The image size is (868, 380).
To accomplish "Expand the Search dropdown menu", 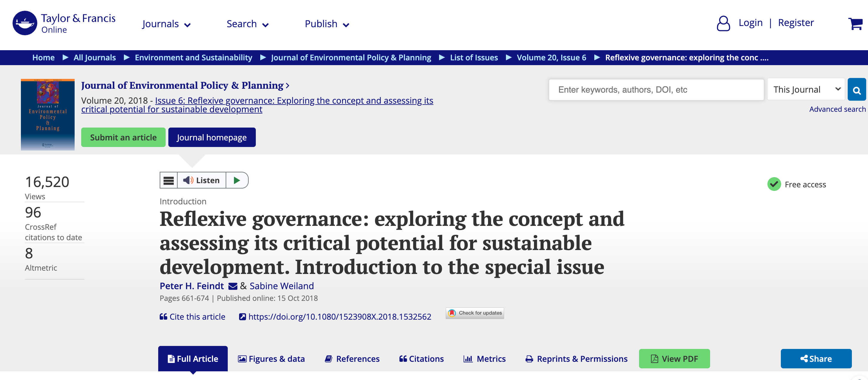I will tap(247, 24).
